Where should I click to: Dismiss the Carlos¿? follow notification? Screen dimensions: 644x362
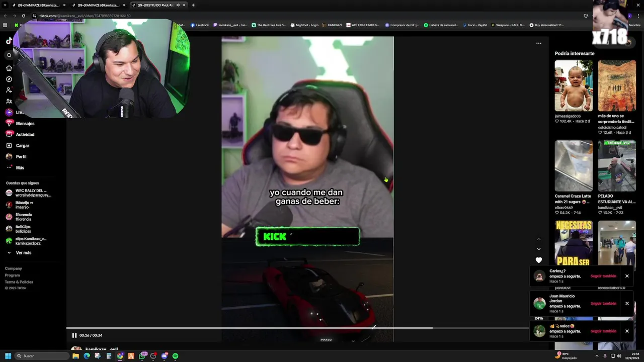(x=627, y=276)
